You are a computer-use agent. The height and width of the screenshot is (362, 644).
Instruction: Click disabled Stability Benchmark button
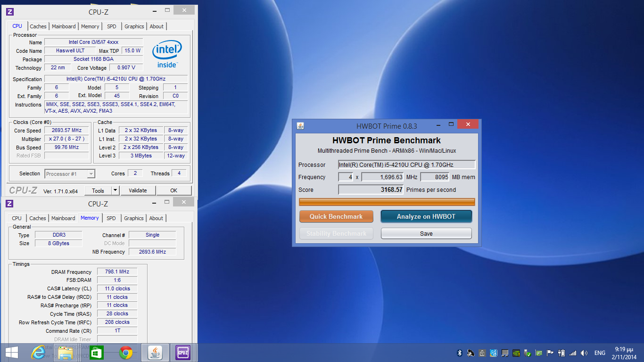(336, 233)
